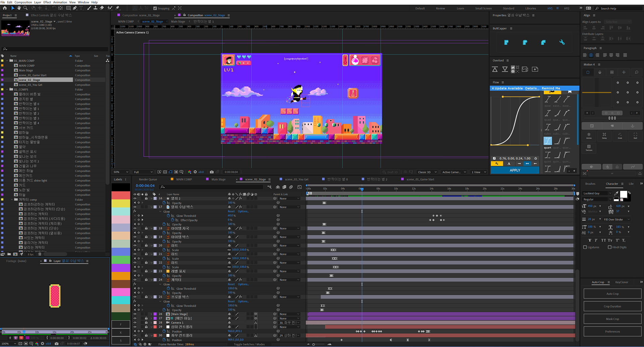Viewport: 644px width, 347px height.
Task: Click the APPLY button in Flow
Action: pyautogui.click(x=515, y=170)
